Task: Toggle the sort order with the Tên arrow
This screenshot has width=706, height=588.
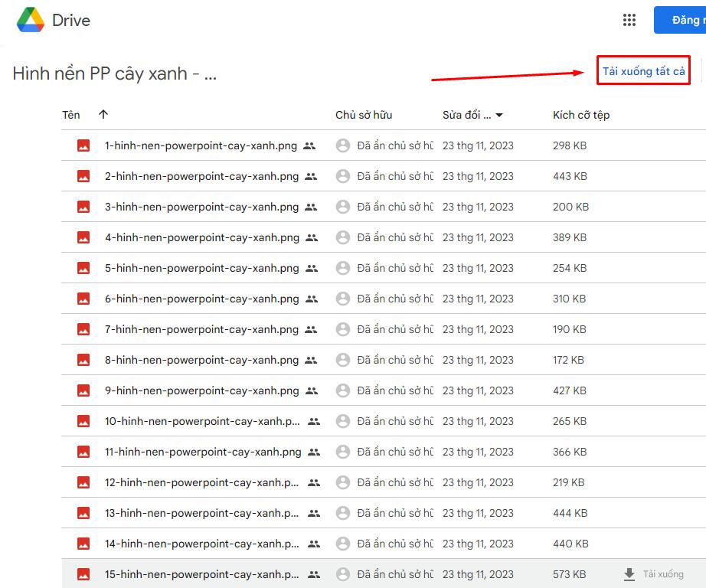Action: [102, 115]
